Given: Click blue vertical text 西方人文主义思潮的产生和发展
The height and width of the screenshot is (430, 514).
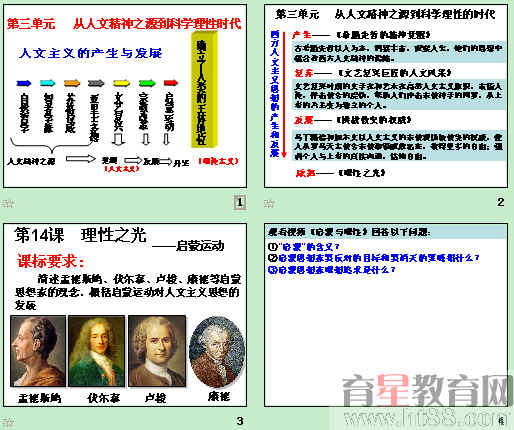Looking at the screenshot, I should [x=275, y=93].
